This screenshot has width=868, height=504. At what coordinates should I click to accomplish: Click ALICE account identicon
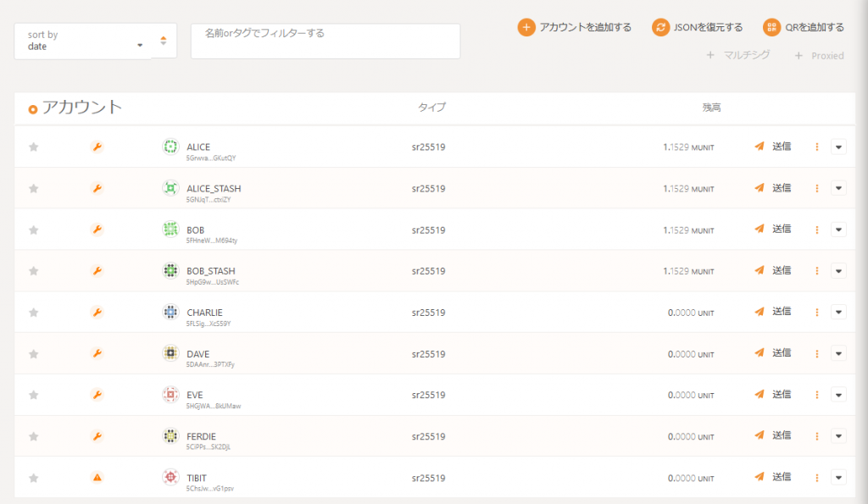170,147
